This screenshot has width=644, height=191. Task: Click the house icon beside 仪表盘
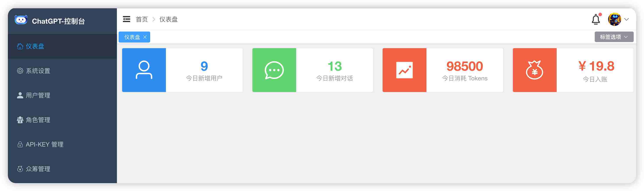[x=20, y=46]
